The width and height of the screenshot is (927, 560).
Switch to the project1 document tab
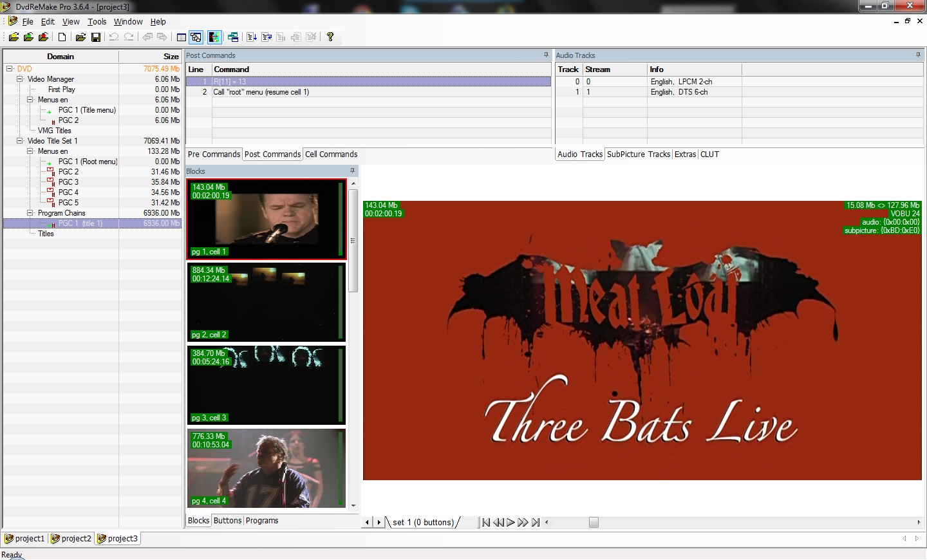coord(25,539)
